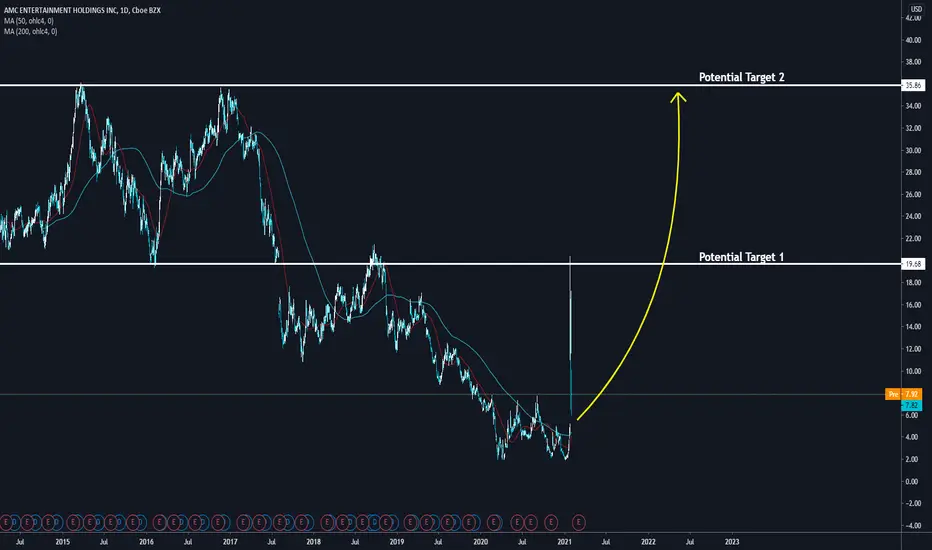
Task: Click the 2022 time axis label
Action: tap(648, 542)
